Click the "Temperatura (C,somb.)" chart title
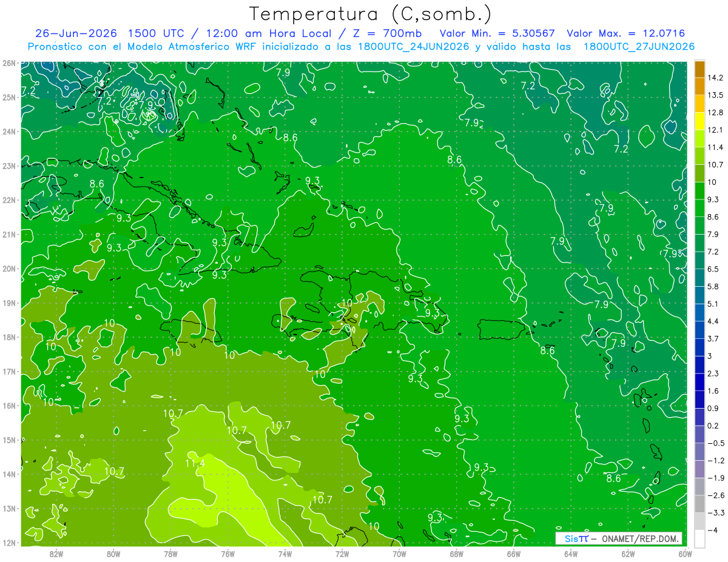This screenshot has height=562, width=728. pyautogui.click(x=371, y=14)
